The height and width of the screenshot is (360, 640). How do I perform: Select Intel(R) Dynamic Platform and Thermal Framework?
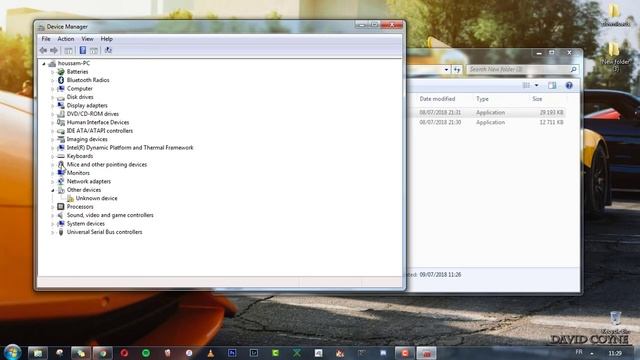point(130,148)
